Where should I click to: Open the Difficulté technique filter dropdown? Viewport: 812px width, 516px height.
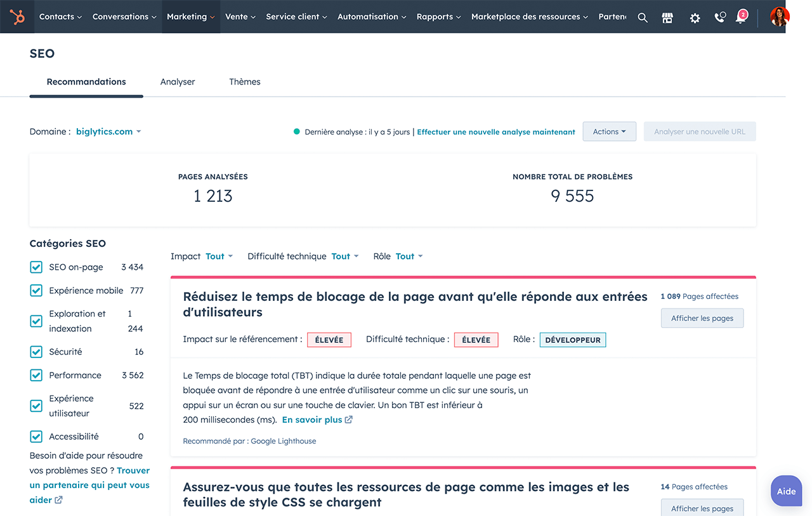(x=344, y=256)
